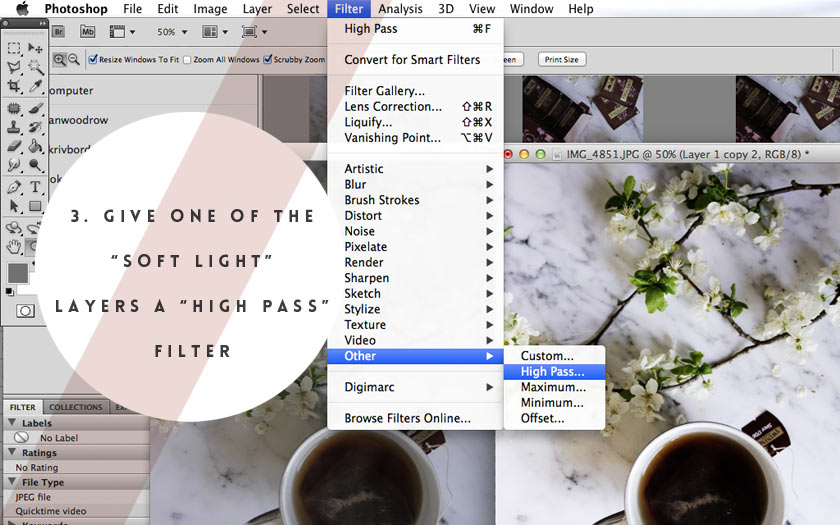Expand the Digimarc submenu

click(415, 387)
